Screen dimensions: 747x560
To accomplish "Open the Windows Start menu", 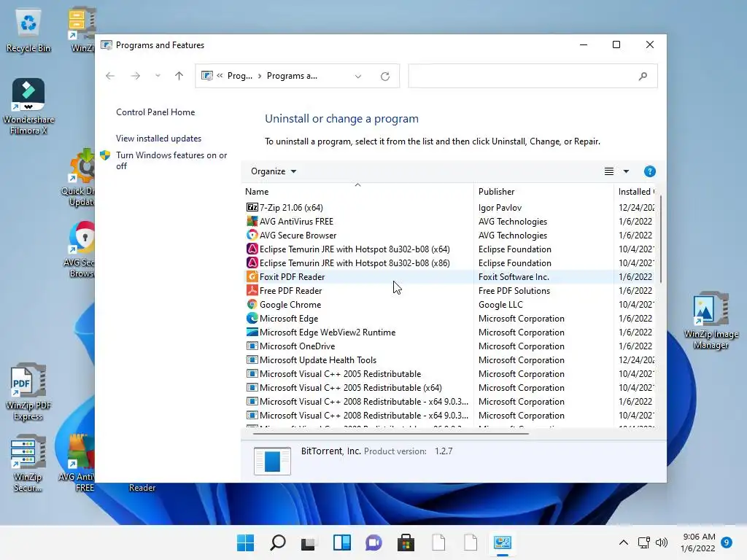I will click(246, 542).
